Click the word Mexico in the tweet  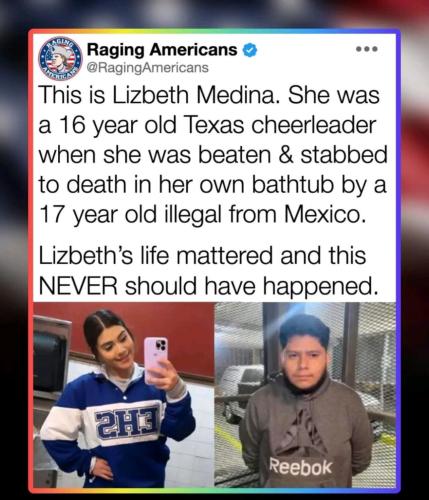click(x=323, y=214)
